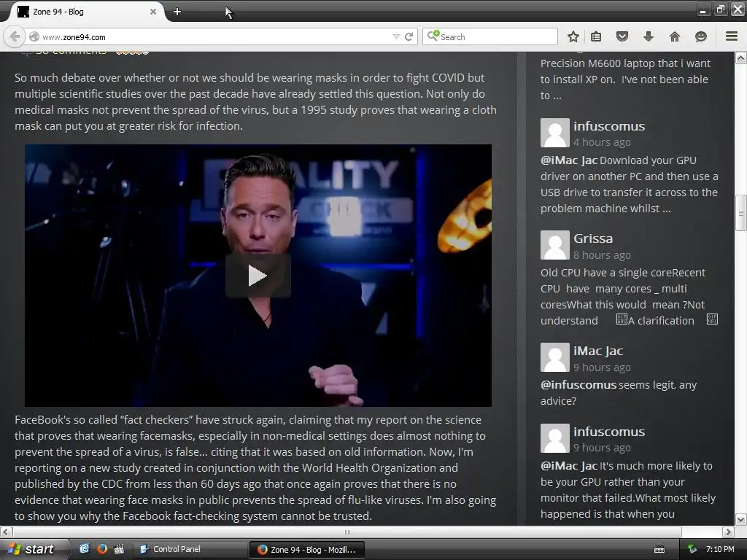Viewport: 747px width, 560px height.
Task: Open infuscomus profile from 4 hours ago
Action: point(609,126)
